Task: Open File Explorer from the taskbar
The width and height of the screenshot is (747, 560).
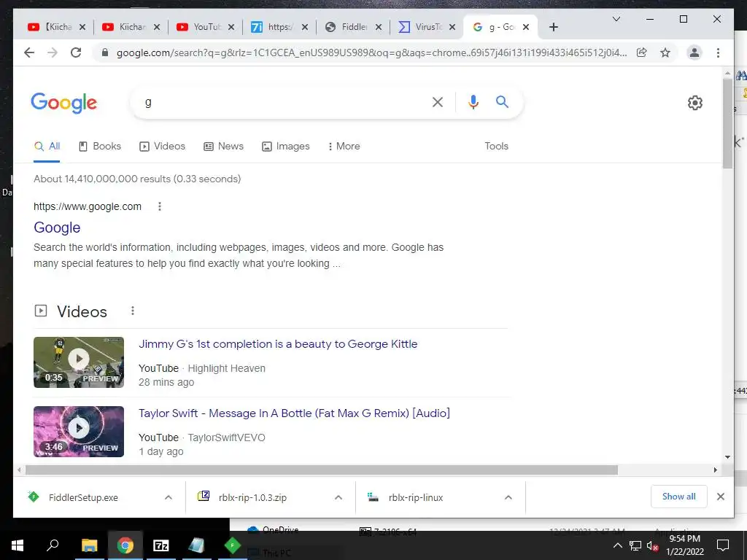Action: (x=89, y=545)
